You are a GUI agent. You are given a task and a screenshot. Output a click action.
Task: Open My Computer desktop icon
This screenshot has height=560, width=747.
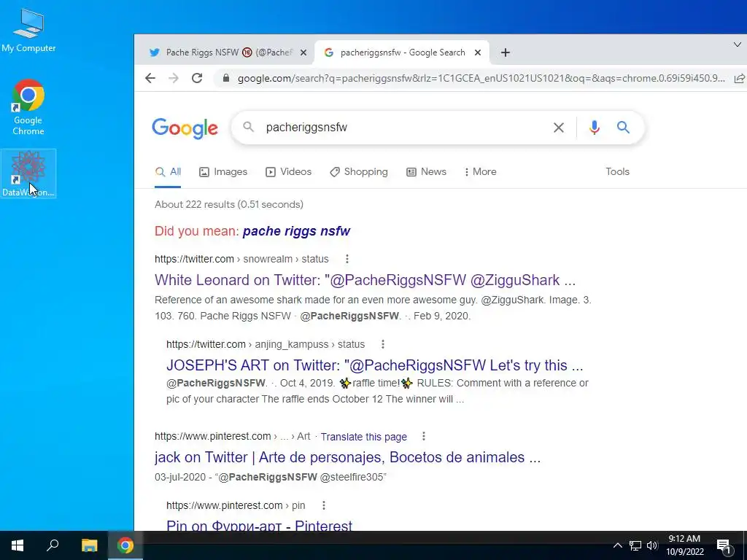point(28,31)
